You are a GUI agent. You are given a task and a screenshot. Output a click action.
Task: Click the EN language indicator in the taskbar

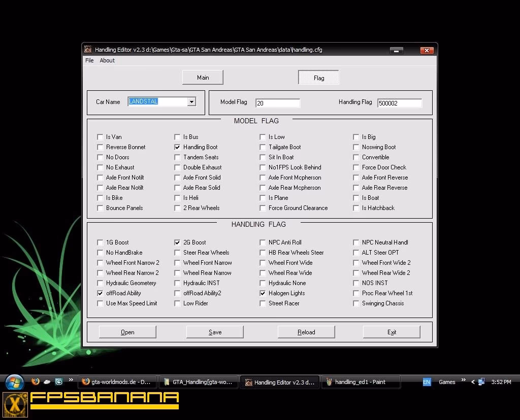[x=427, y=382]
